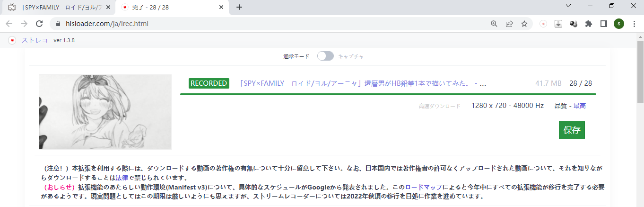
Task: Click the (おしらせ) notice heading
Action: (x=59, y=187)
